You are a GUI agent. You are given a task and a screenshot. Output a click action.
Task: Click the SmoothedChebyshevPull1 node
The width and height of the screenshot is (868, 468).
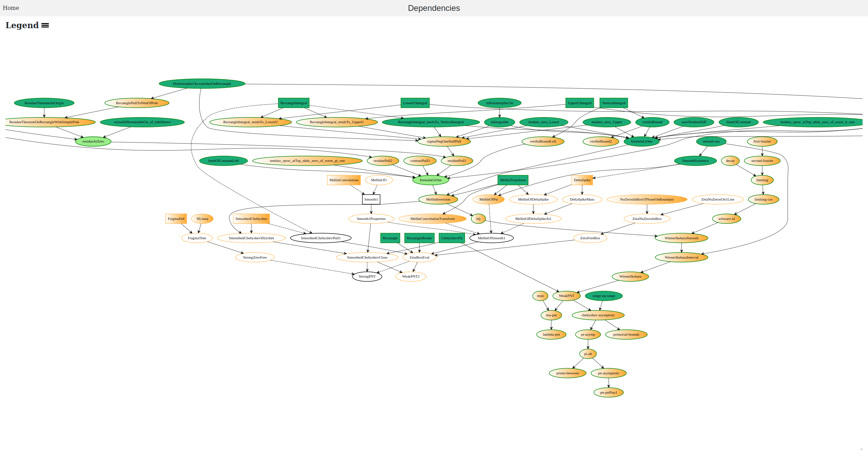pyautogui.click(x=321, y=238)
